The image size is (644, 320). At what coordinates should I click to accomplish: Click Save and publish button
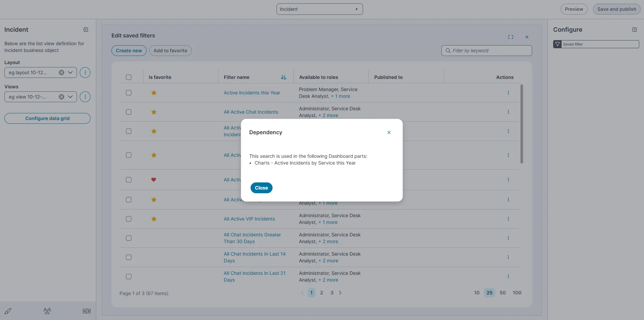click(617, 9)
